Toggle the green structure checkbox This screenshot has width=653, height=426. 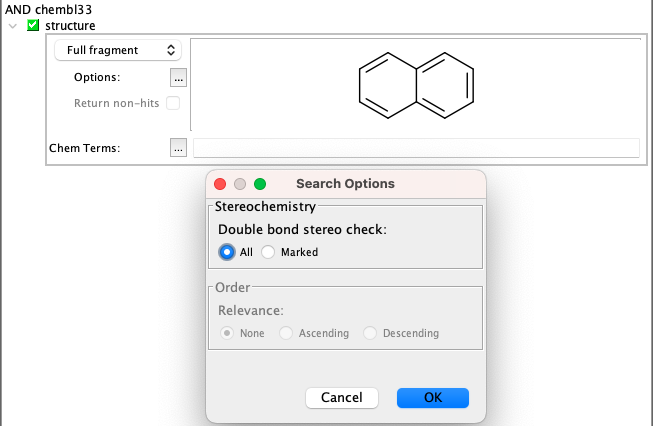pos(33,25)
